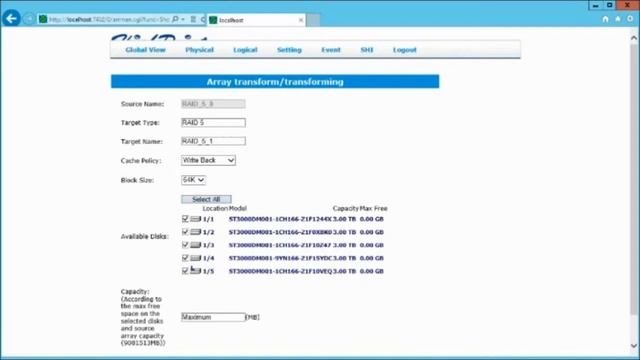Click the disk drive icon for 1/3
Viewport: 640px width, 360px height.
(x=196, y=245)
